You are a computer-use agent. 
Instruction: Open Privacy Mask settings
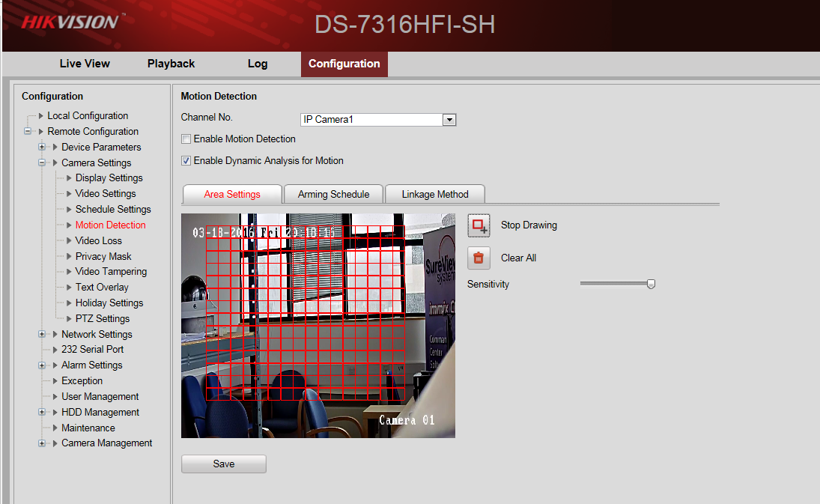click(103, 256)
